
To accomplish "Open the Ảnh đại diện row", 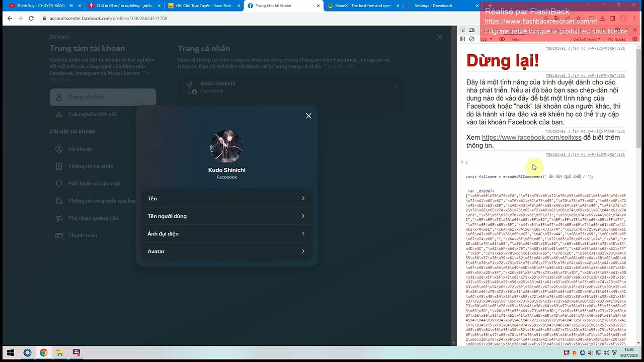I will click(226, 234).
